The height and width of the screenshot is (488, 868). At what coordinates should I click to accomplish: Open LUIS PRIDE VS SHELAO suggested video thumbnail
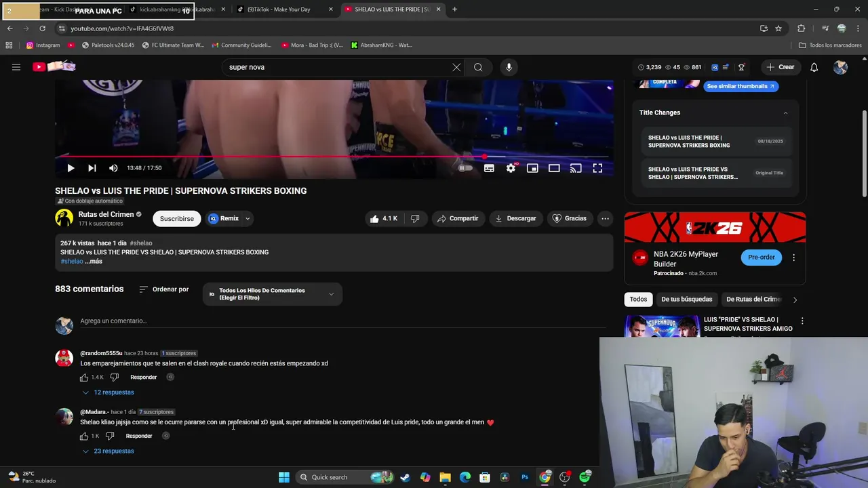click(x=662, y=326)
